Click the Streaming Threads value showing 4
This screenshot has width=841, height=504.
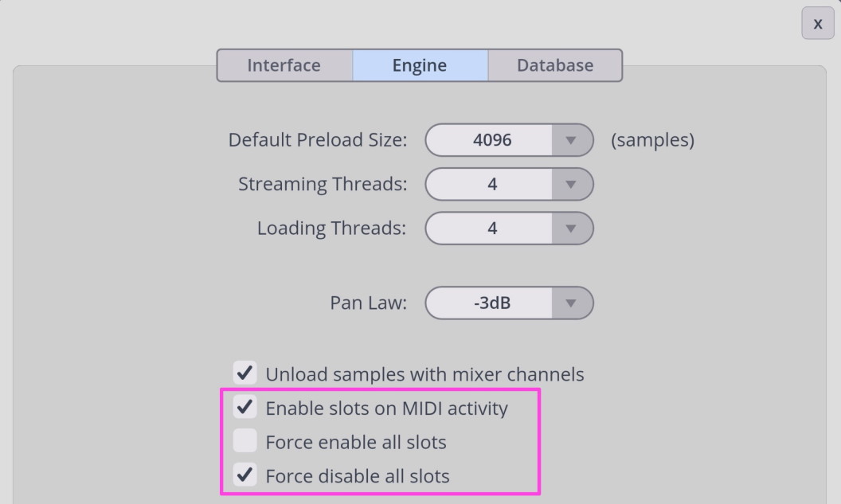click(491, 185)
